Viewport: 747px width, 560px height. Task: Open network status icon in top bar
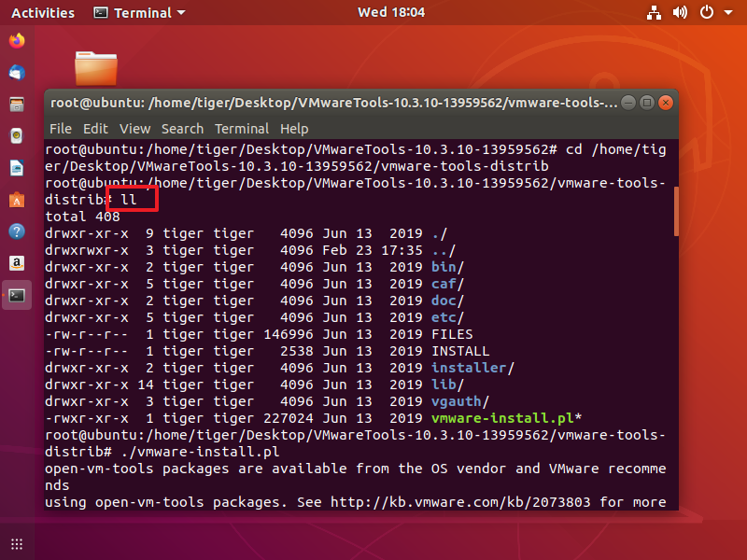click(654, 12)
